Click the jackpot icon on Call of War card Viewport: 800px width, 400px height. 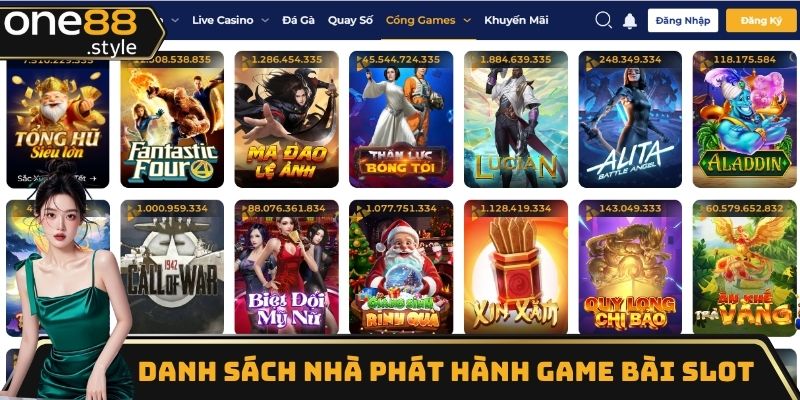tap(130, 210)
